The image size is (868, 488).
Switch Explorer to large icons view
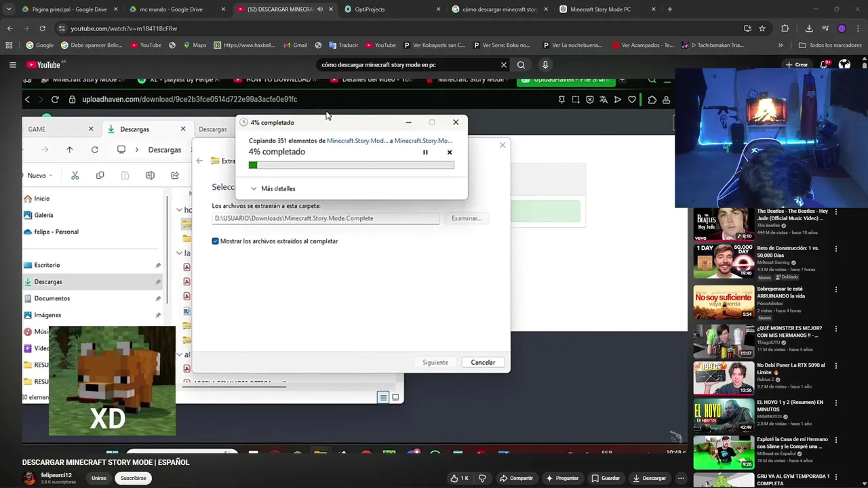395,398
